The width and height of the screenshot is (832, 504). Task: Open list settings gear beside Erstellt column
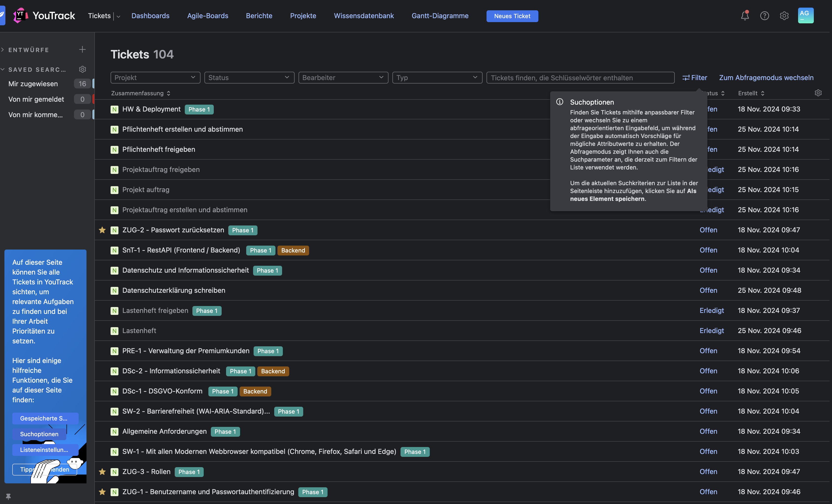(x=818, y=93)
